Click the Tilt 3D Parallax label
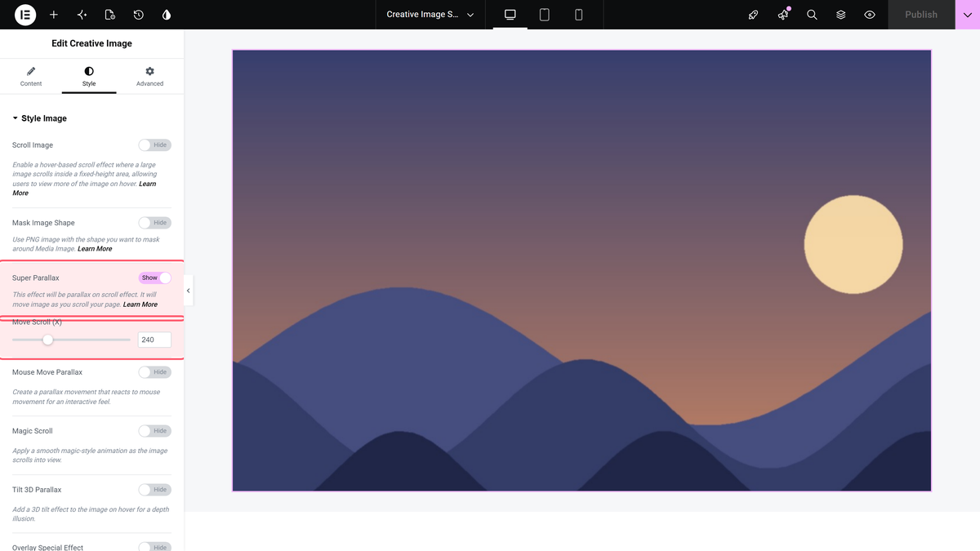This screenshot has height=551, width=980. pos(37,490)
